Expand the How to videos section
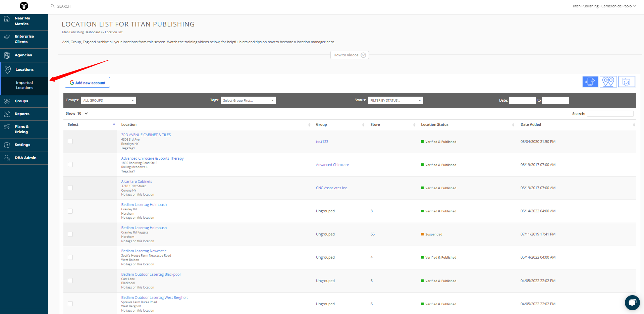Viewport: 644px width, 314px height. (x=350, y=55)
